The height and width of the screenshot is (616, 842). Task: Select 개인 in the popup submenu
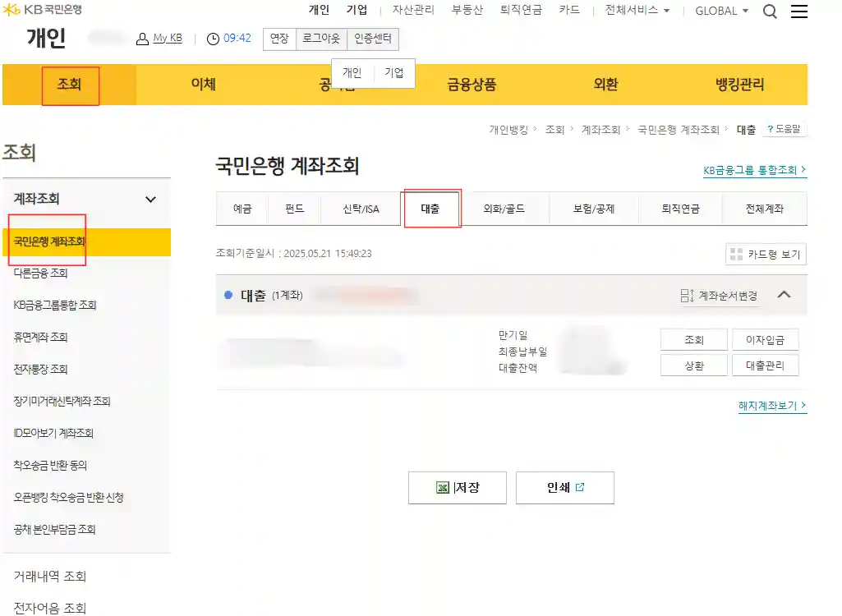tap(352, 72)
